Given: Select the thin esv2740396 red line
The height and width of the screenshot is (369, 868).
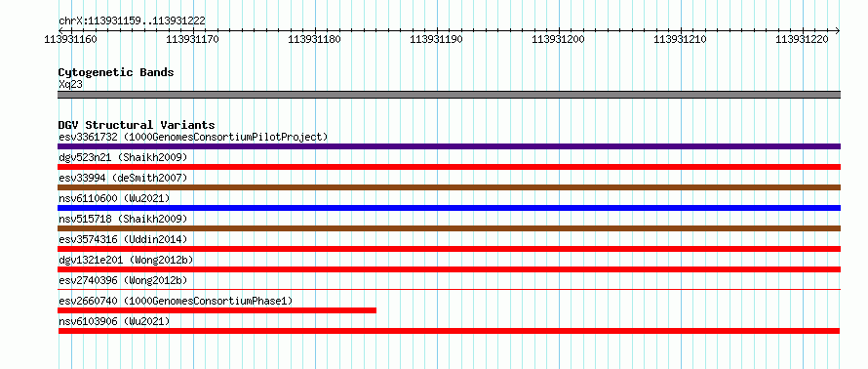Looking at the screenshot, I should click(449, 289).
